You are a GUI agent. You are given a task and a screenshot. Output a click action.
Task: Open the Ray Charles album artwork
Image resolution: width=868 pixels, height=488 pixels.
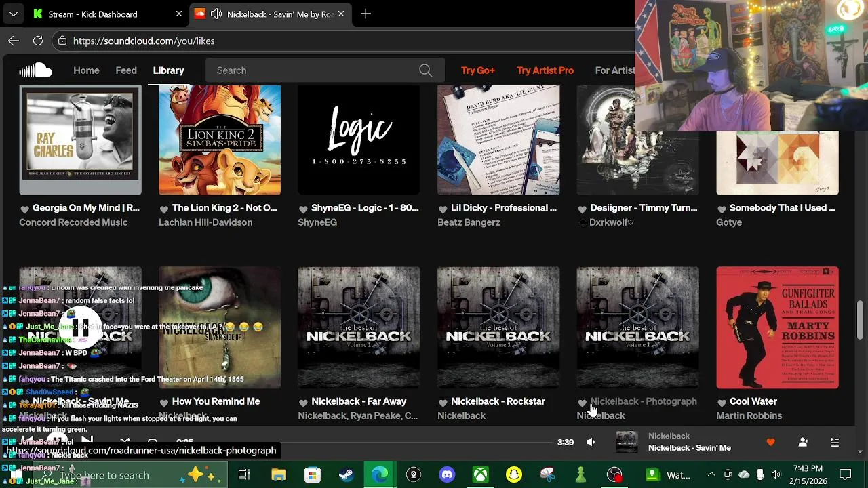[80, 140]
